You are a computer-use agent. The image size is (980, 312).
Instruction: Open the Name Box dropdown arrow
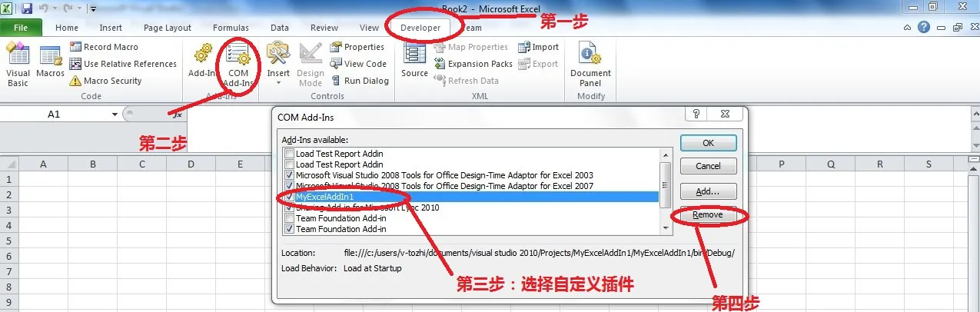(115, 114)
